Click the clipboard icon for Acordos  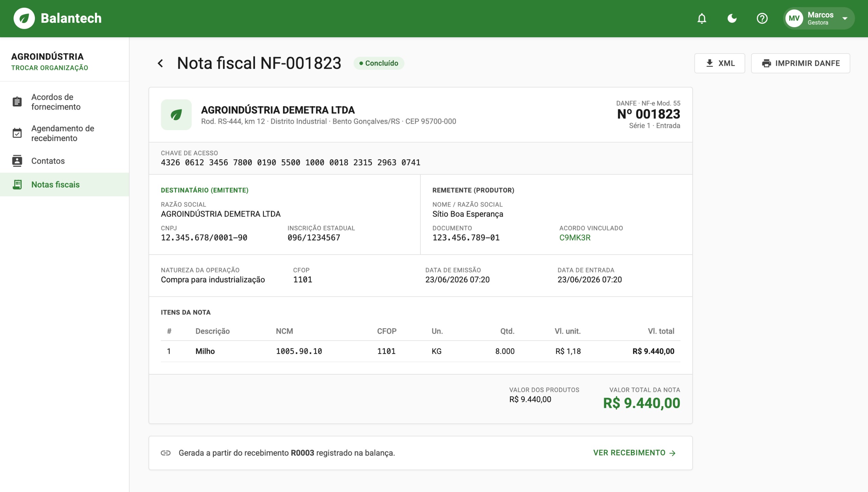[x=17, y=102]
